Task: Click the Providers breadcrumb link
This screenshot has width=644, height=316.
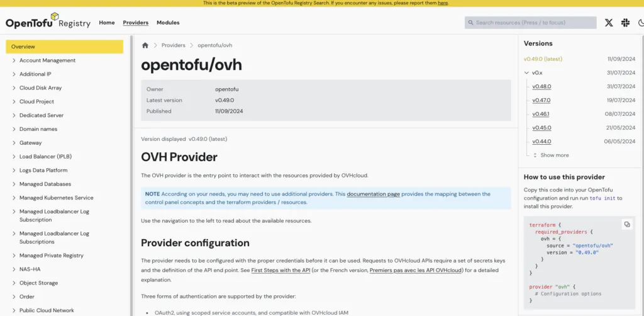Action: coord(174,45)
